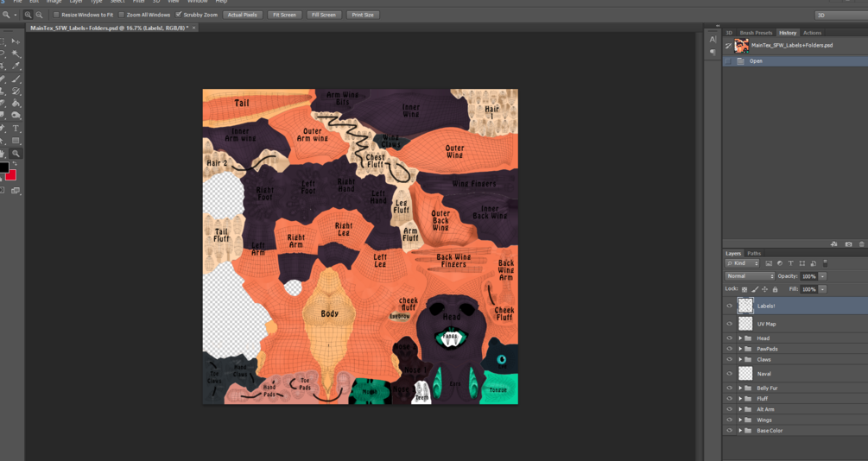
Task: Select the Paint Bucket tool
Action: tap(16, 103)
